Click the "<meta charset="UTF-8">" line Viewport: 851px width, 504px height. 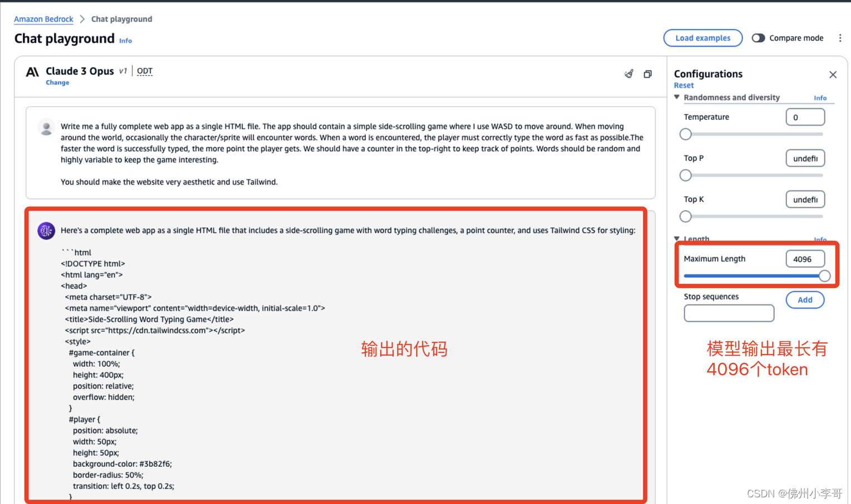coord(108,297)
